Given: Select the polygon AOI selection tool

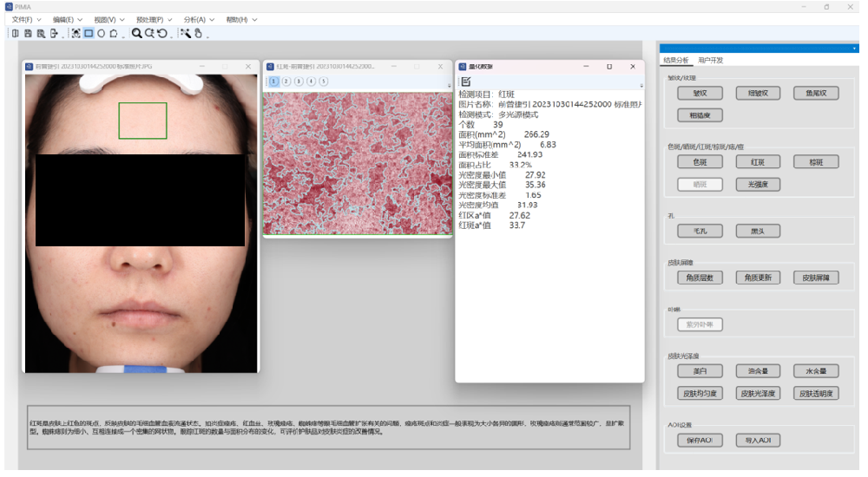Looking at the screenshot, I should point(114,33).
